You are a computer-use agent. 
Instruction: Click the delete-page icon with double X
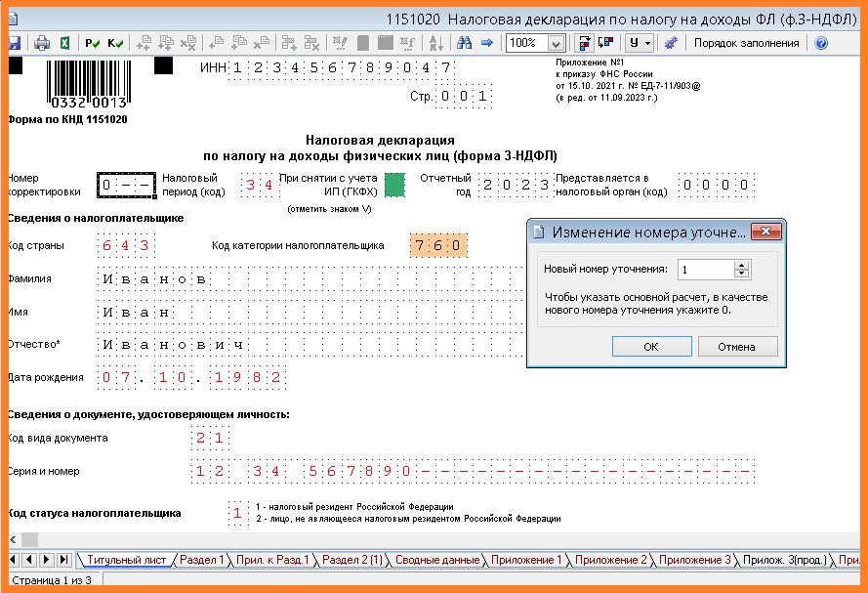tap(188, 43)
